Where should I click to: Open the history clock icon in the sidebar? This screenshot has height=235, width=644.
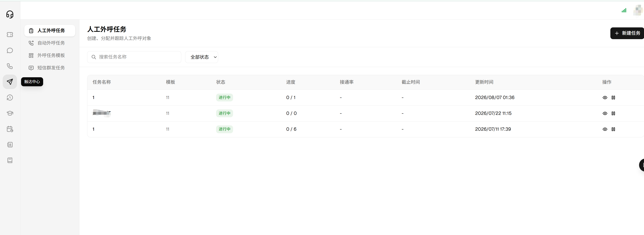coord(10,98)
